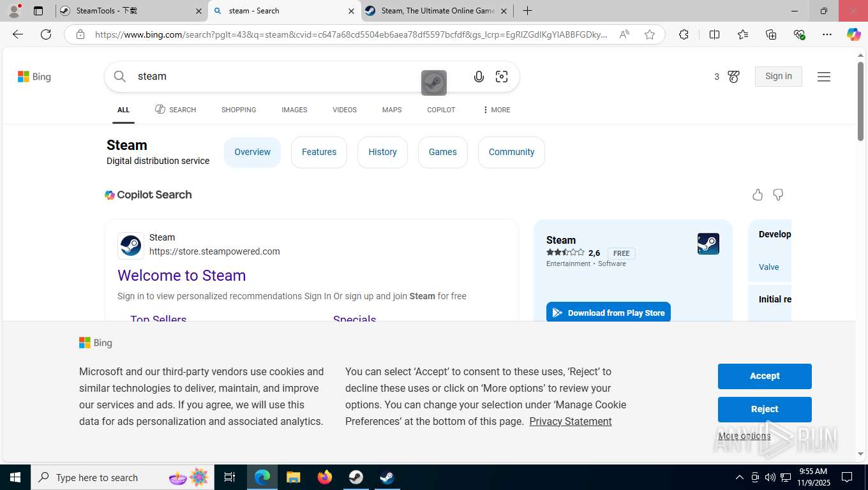
Task: Select the ALL search category
Action: click(x=124, y=110)
